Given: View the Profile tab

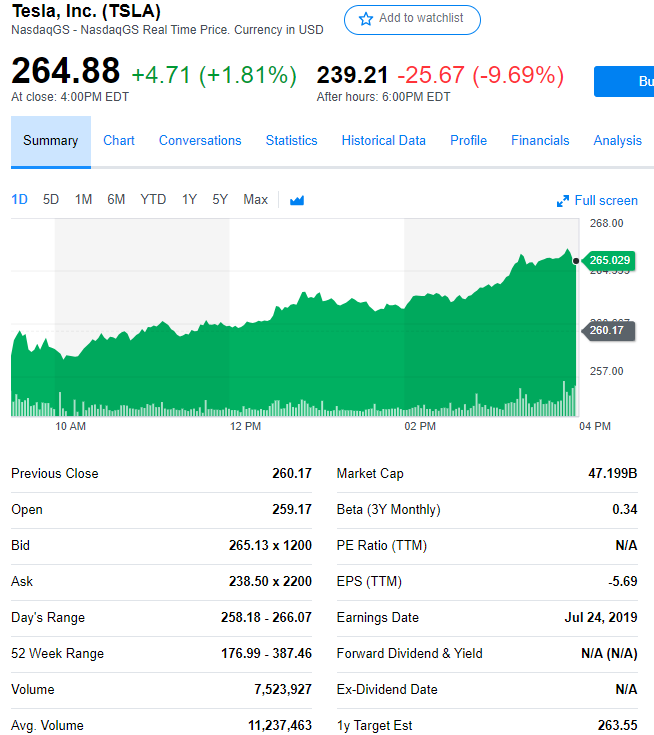Looking at the screenshot, I should pos(468,141).
